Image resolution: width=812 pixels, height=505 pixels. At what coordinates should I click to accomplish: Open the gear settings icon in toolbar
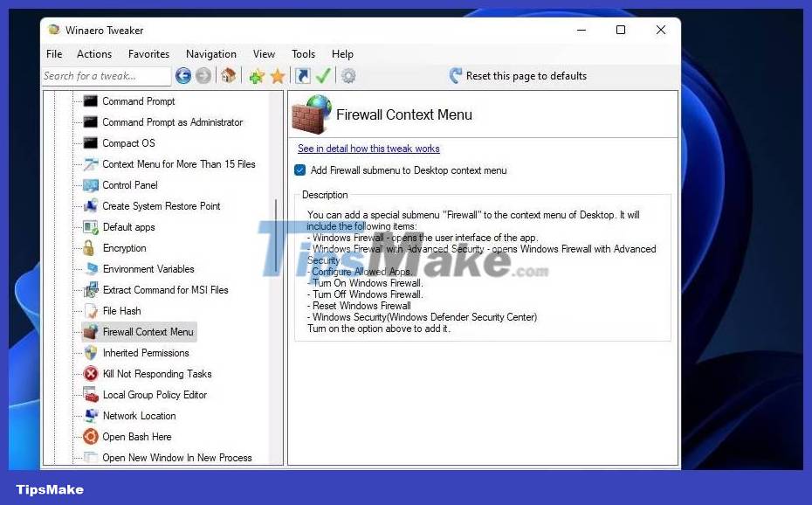point(348,76)
